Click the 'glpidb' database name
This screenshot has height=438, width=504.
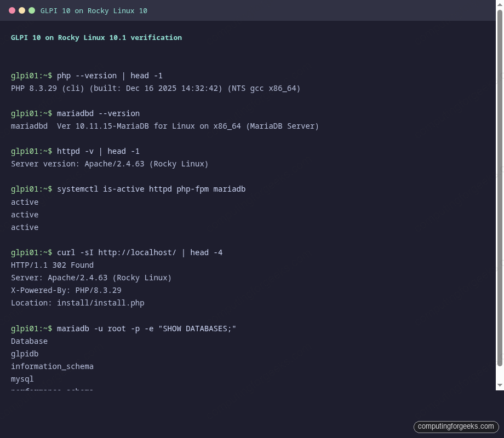click(25, 354)
